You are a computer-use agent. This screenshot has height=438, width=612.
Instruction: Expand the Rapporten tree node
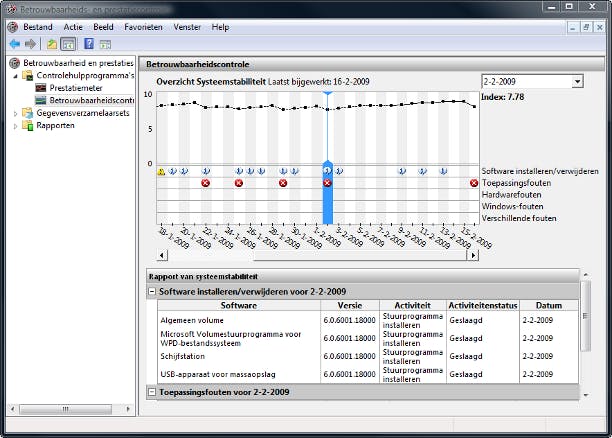pyautogui.click(x=15, y=126)
